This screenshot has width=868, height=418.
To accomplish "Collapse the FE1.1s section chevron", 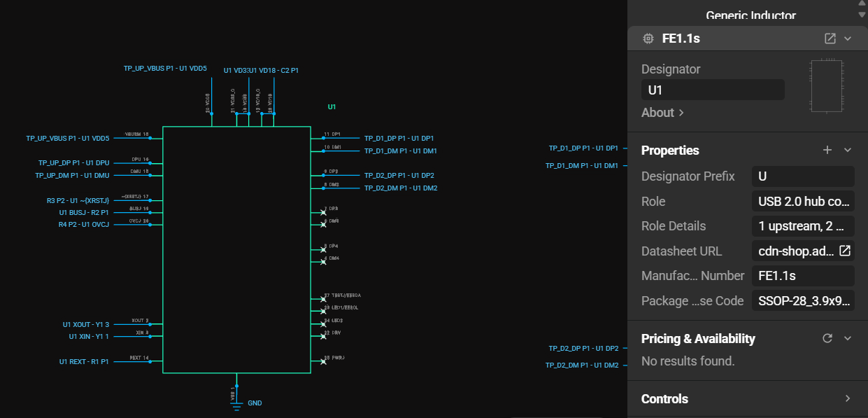I will point(848,39).
